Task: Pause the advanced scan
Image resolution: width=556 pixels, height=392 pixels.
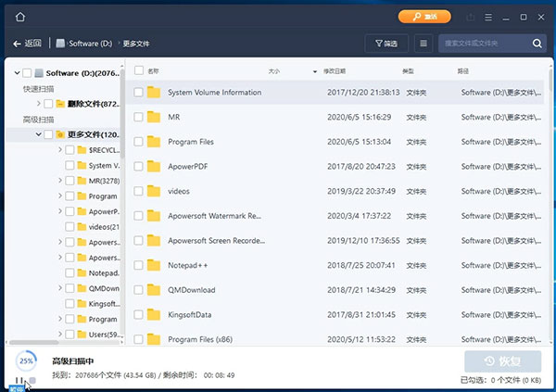Action: pos(19,380)
